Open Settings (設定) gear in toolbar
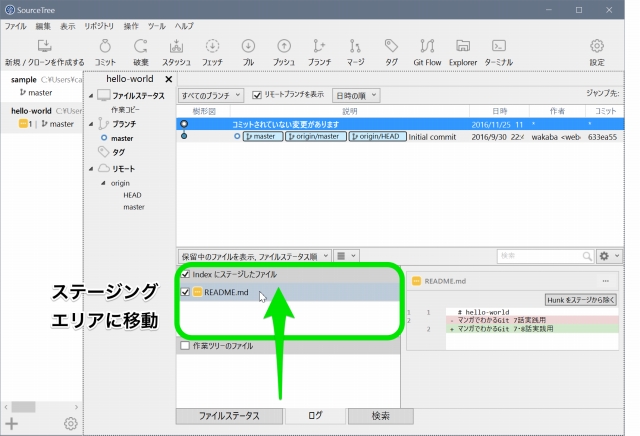Viewport: 640px width, 436px height. coord(597,46)
